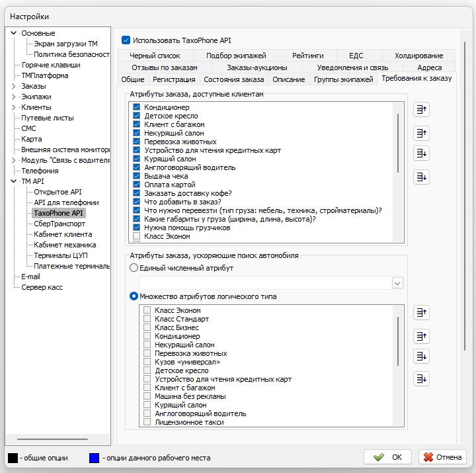476x473 pixels.
Task: Uncheck Нужна помощь грузчиков attribute
Action: click(x=137, y=227)
